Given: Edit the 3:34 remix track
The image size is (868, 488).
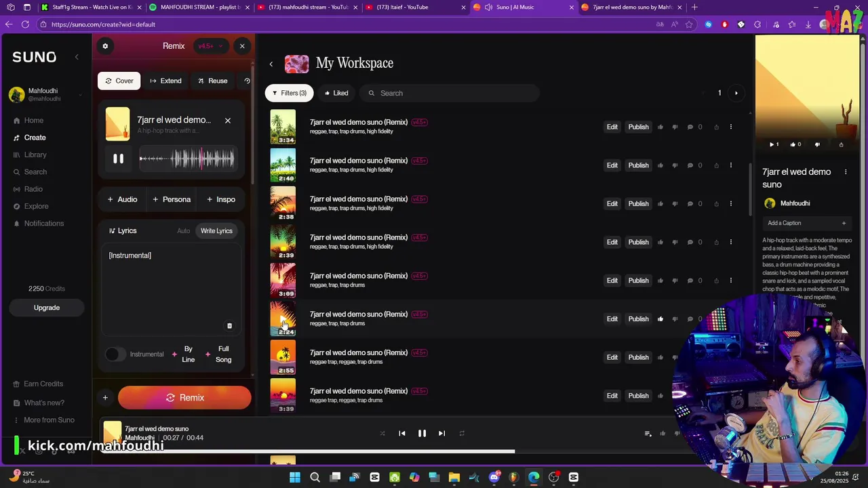Looking at the screenshot, I should tap(612, 127).
